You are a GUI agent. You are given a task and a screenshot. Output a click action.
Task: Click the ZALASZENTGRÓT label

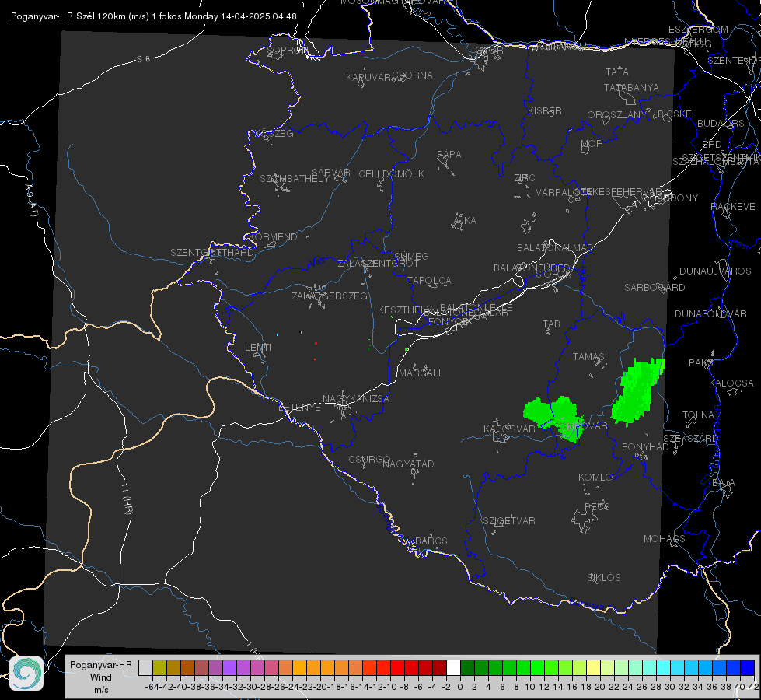378,264
